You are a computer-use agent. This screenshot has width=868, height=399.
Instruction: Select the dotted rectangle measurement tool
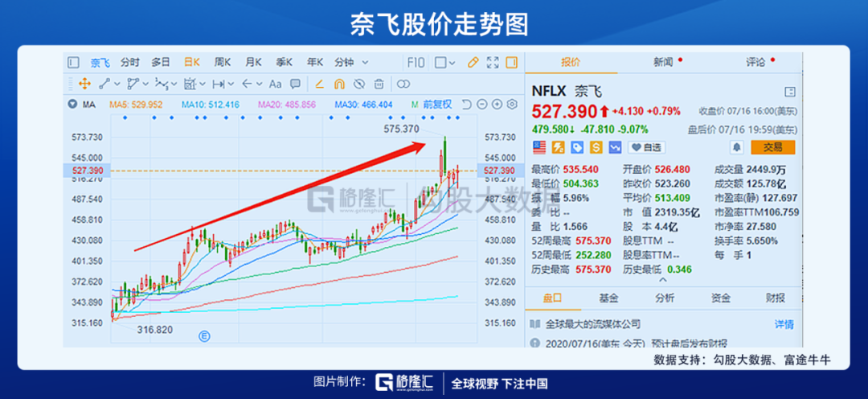tap(190, 84)
